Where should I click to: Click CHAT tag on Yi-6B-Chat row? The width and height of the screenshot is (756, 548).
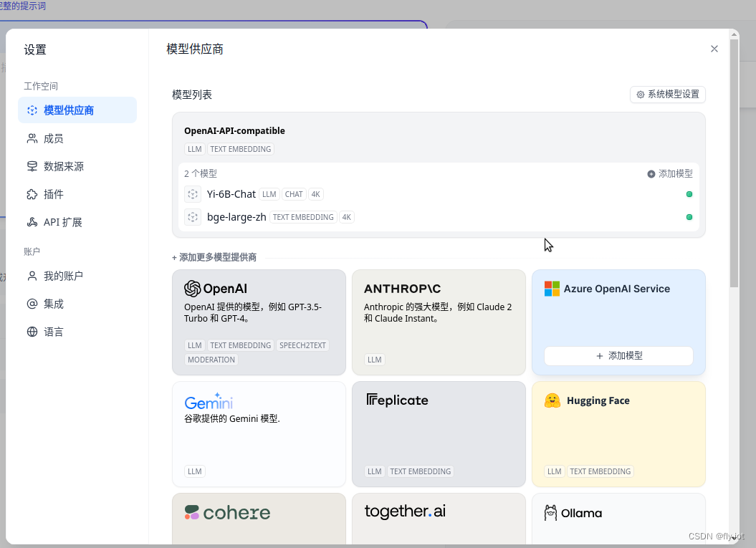(x=294, y=194)
